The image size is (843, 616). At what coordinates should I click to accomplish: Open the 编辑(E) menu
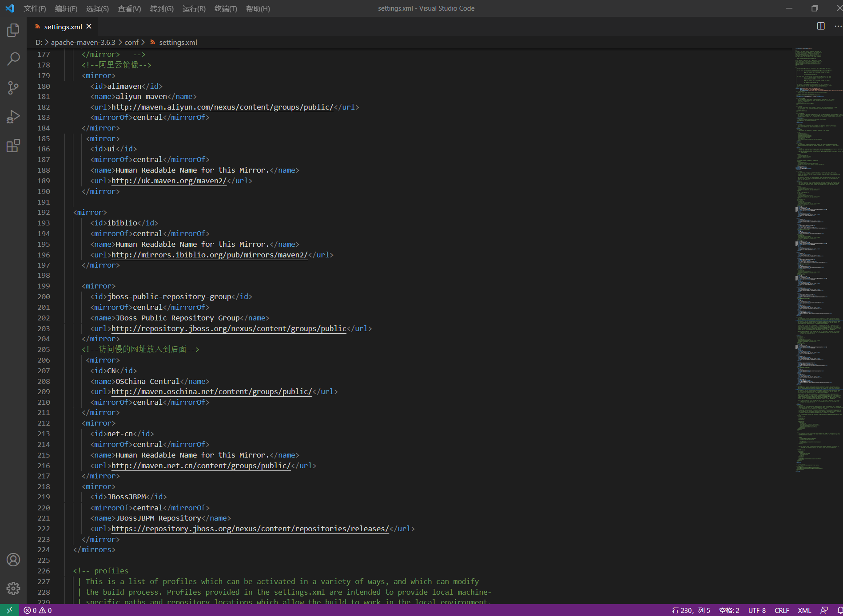tap(66, 8)
